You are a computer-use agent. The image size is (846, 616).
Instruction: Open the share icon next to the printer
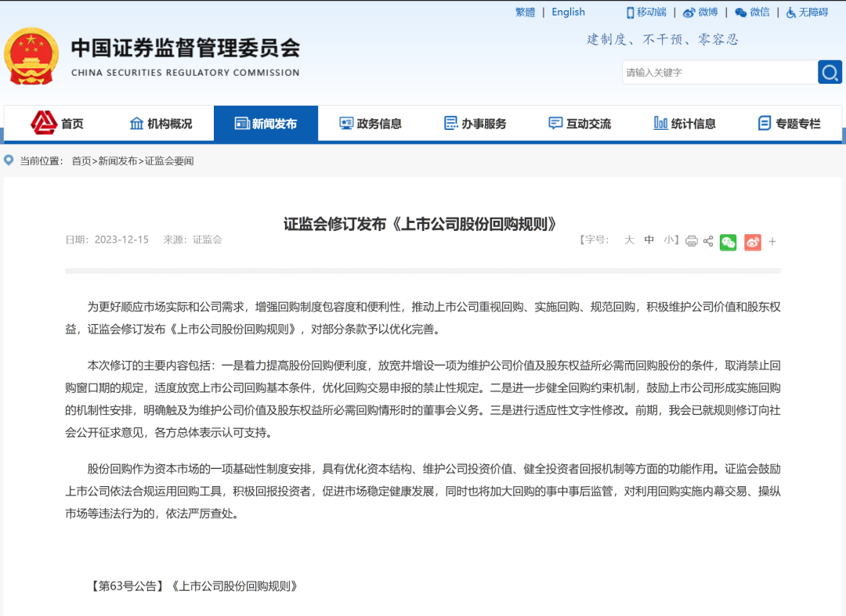(708, 241)
